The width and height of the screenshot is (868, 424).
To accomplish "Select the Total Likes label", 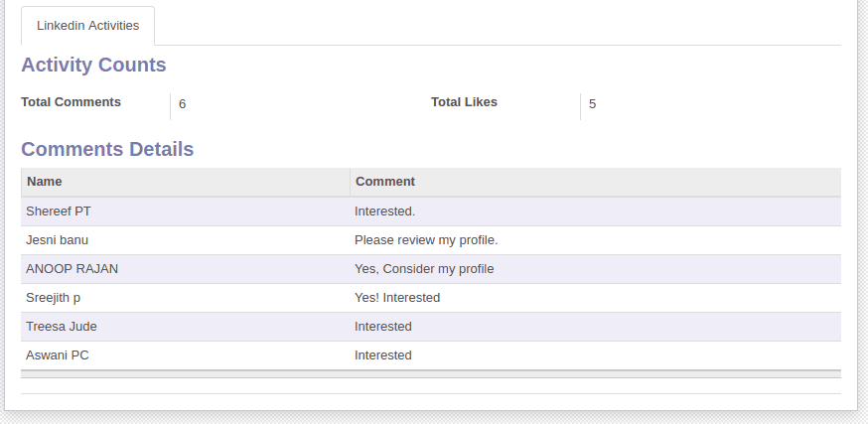I will pyautogui.click(x=464, y=102).
